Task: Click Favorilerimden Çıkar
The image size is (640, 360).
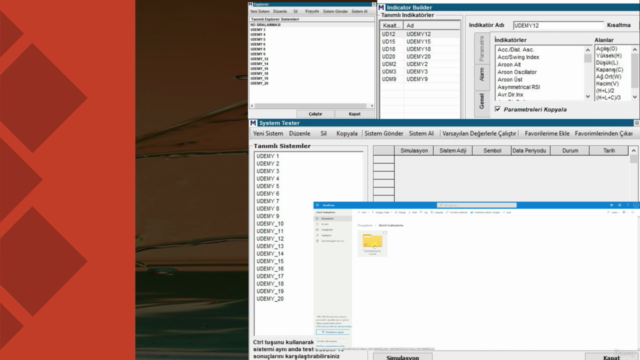Action: pos(604,133)
